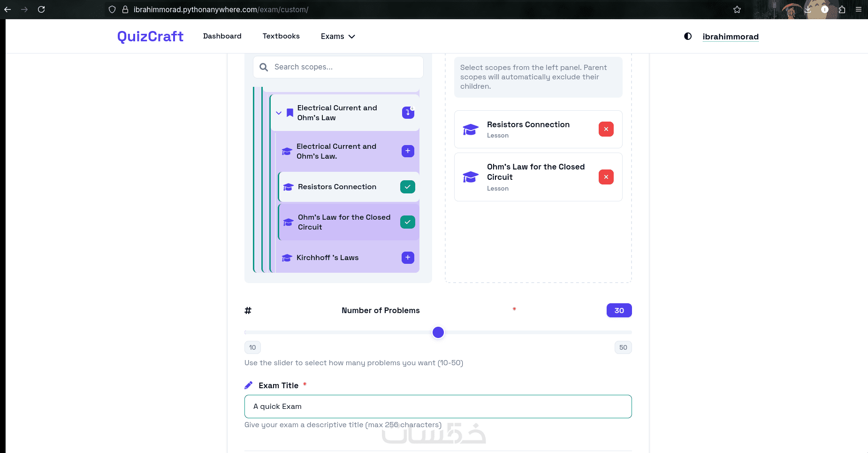
Task: Uncheck Ohm's Law for the Closed Circuit
Action: 408,222
